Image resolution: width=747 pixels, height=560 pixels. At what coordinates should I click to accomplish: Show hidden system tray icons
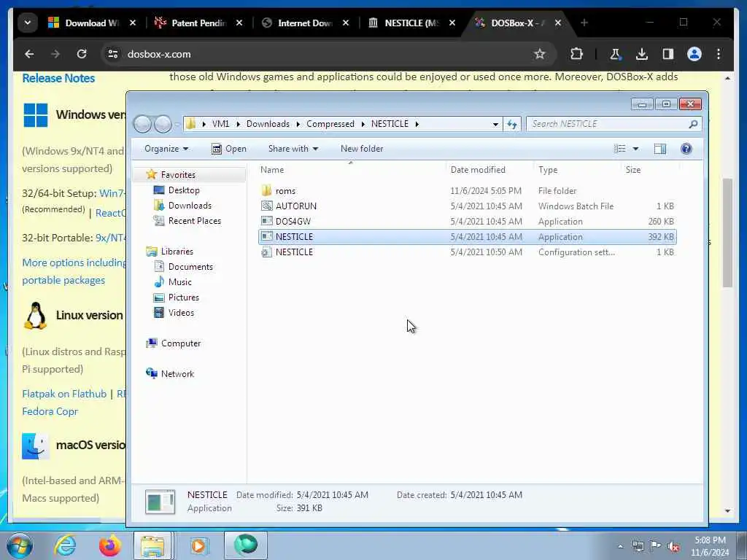pyautogui.click(x=620, y=546)
